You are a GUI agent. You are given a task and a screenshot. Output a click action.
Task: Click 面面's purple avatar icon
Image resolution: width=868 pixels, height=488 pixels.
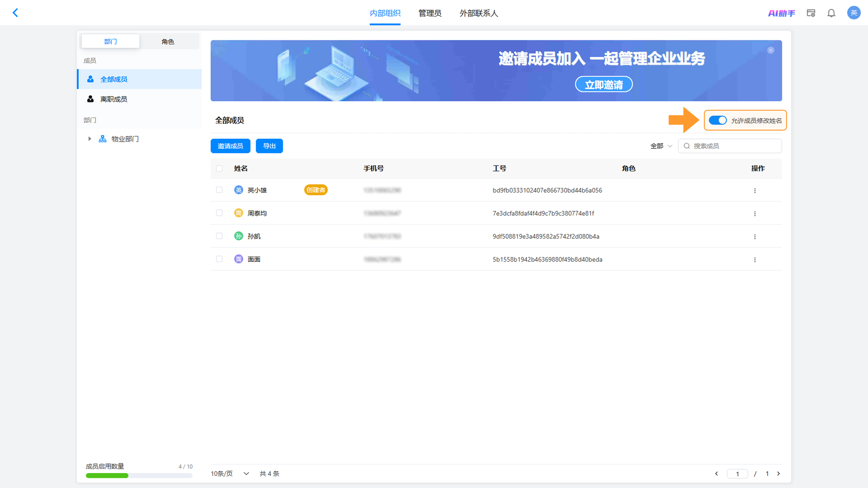(238, 259)
